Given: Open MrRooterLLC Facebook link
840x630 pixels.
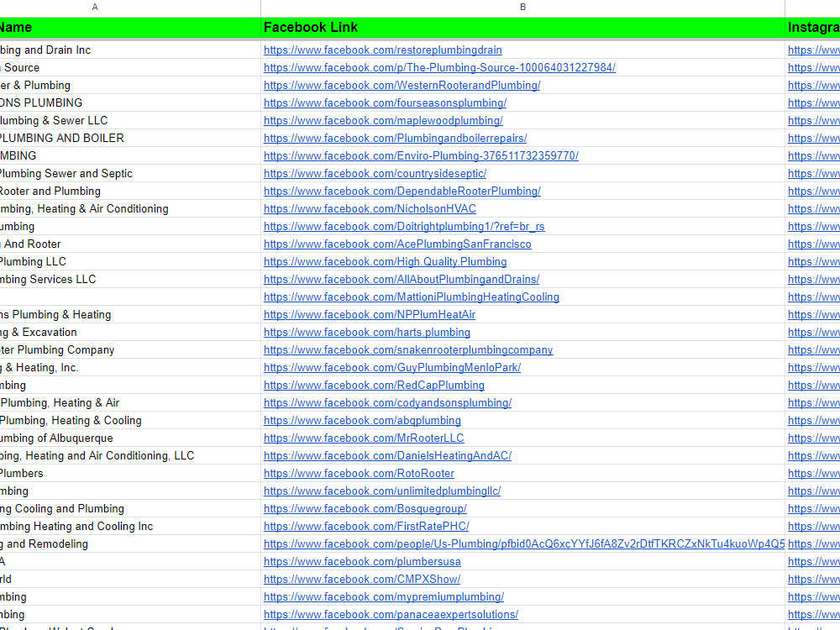Looking at the screenshot, I should pos(364,438).
